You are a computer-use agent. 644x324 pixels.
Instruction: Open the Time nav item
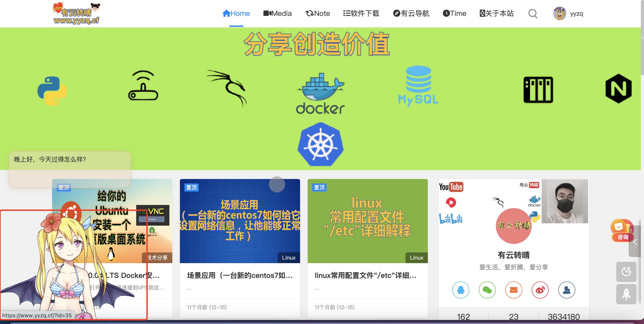[454, 13]
